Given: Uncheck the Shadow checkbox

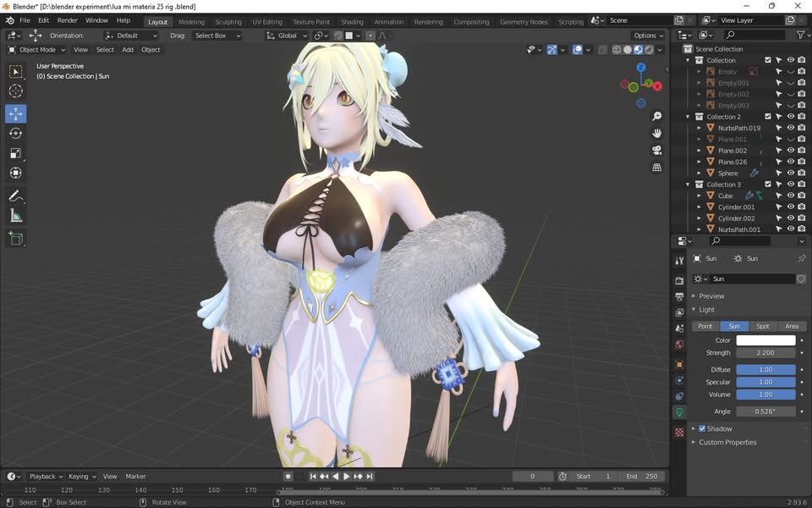Looking at the screenshot, I should click(702, 429).
